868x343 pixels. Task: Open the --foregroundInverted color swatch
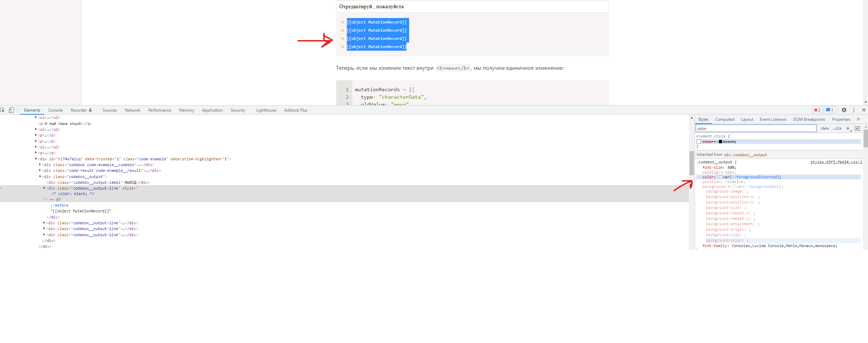[720, 177]
